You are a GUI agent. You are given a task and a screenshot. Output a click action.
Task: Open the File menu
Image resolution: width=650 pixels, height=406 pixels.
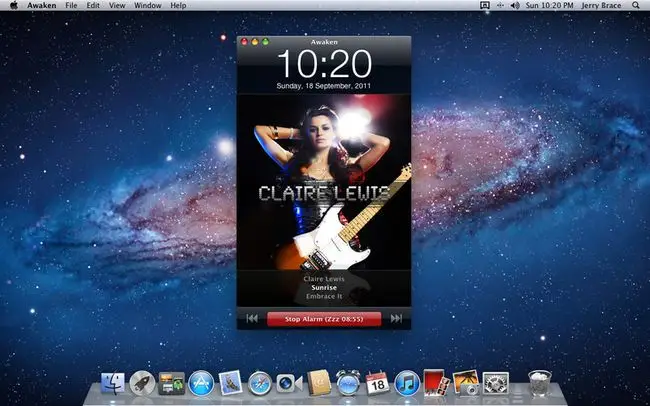(71, 5)
